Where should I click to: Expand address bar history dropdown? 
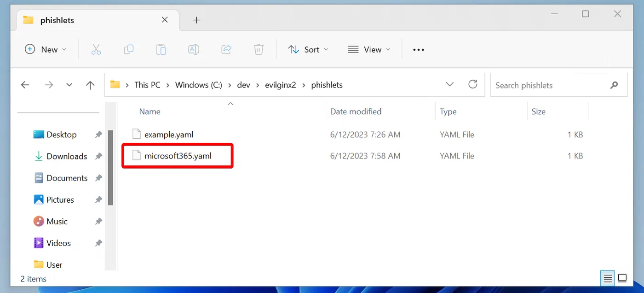click(x=450, y=85)
